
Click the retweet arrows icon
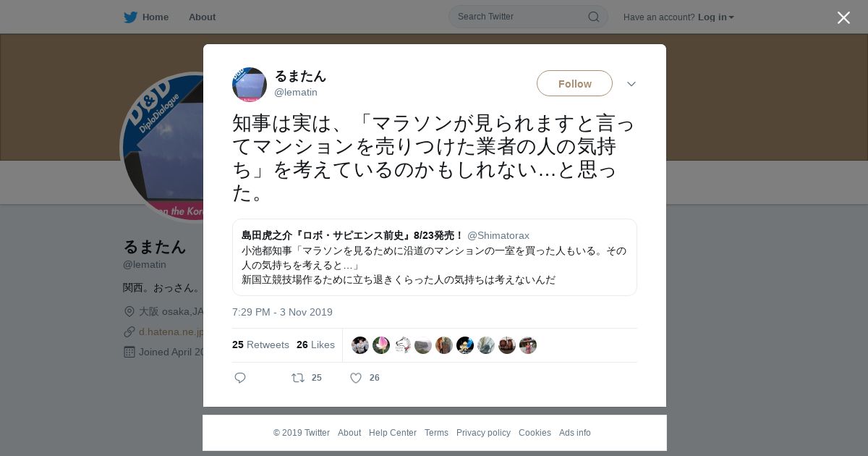(297, 378)
